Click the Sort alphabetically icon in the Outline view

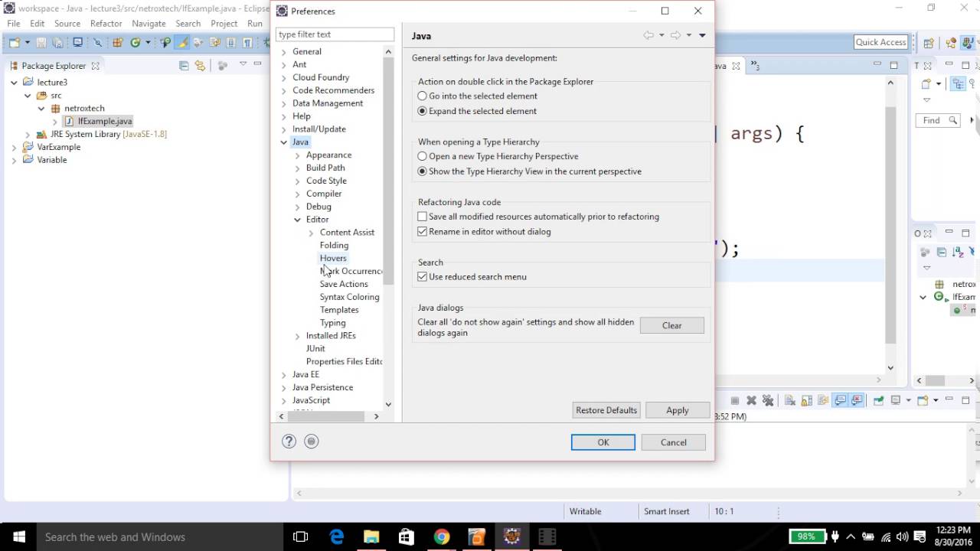coord(958,252)
